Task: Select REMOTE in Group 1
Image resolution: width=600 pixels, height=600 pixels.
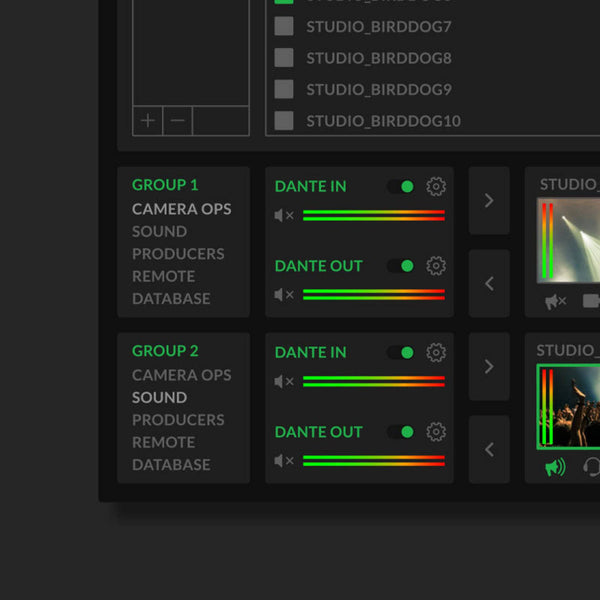Action: click(163, 276)
